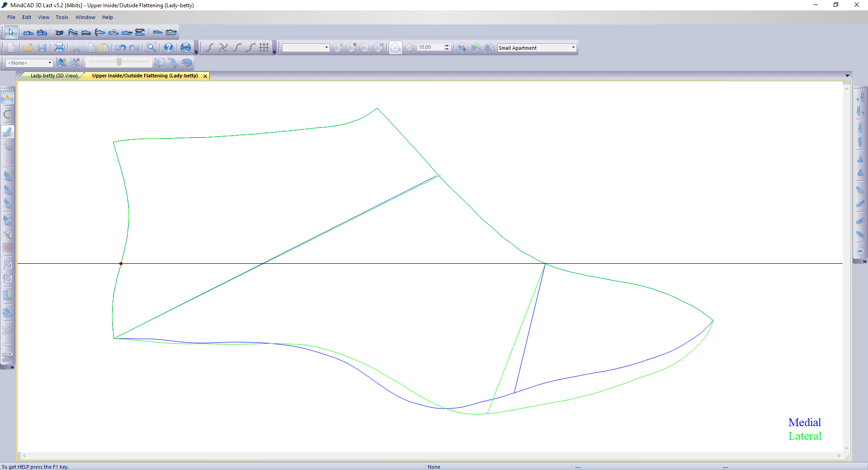Click the disabled toolbar slider handle
Viewport: 868px width, 470px height.
click(x=119, y=62)
